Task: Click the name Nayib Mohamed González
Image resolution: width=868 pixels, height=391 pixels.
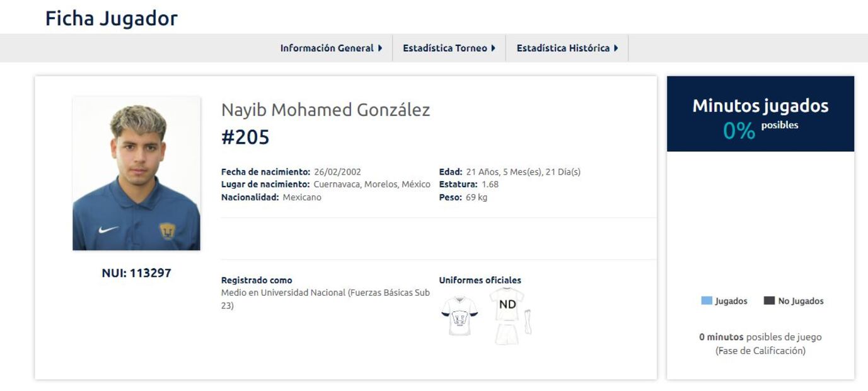Action: point(325,110)
